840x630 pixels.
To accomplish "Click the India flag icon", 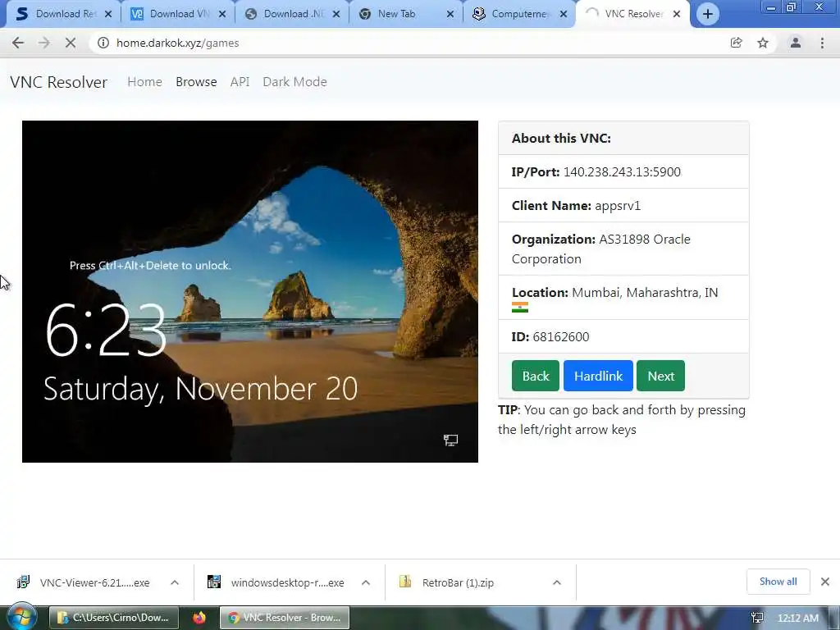I will pyautogui.click(x=519, y=307).
